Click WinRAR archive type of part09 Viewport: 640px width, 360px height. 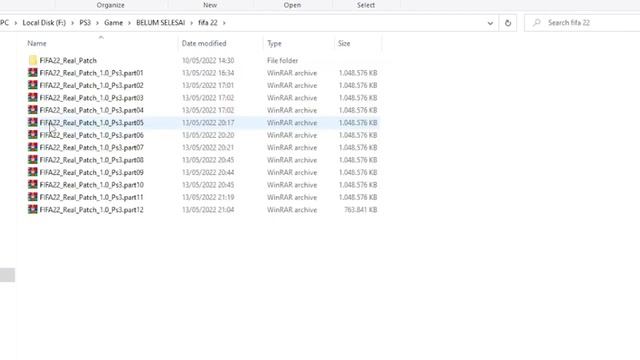(x=292, y=172)
